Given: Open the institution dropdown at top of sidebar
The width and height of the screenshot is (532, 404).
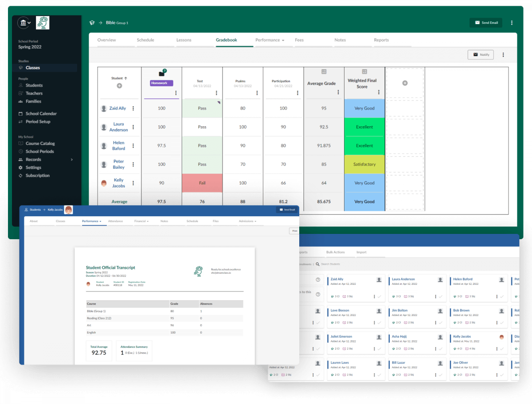Looking at the screenshot, I should 24,23.
